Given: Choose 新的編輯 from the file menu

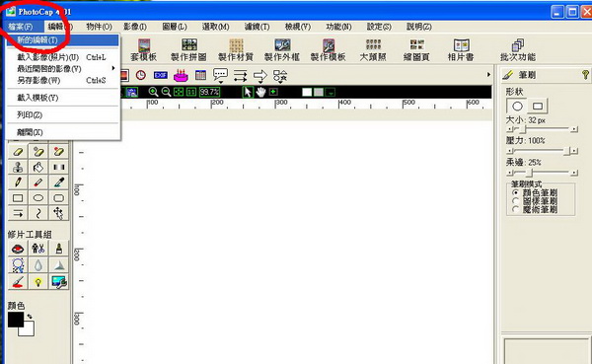Looking at the screenshot, I should pyautogui.click(x=63, y=40).
